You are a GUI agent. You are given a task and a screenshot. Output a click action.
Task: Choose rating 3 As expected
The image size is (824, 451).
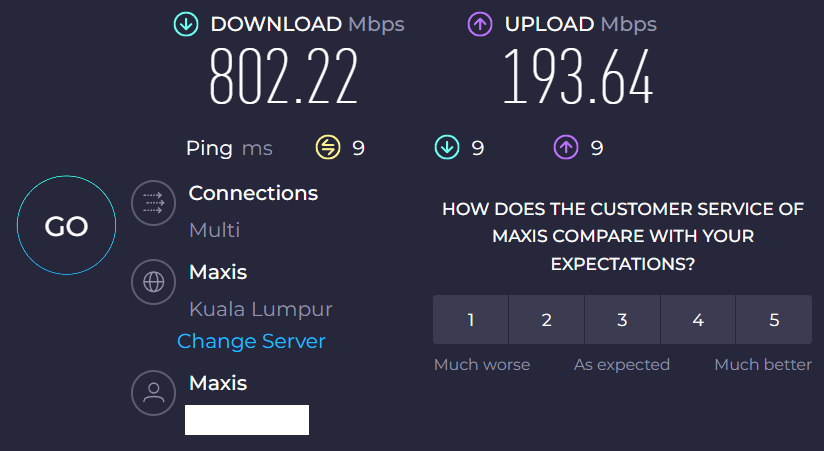(x=622, y=320)
